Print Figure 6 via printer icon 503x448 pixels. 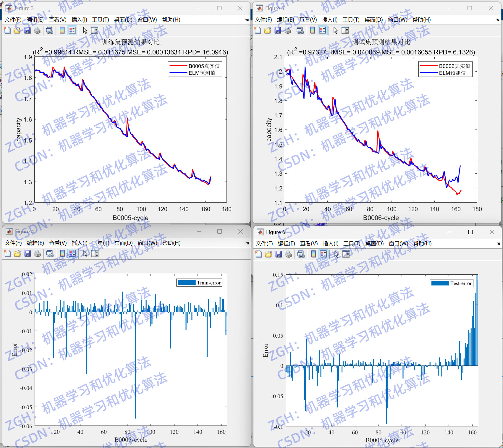(289, 254)
